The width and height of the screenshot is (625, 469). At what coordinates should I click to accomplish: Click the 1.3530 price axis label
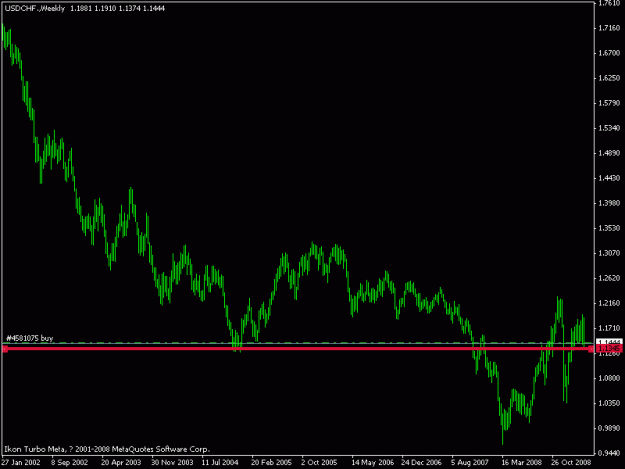[609, 228]
